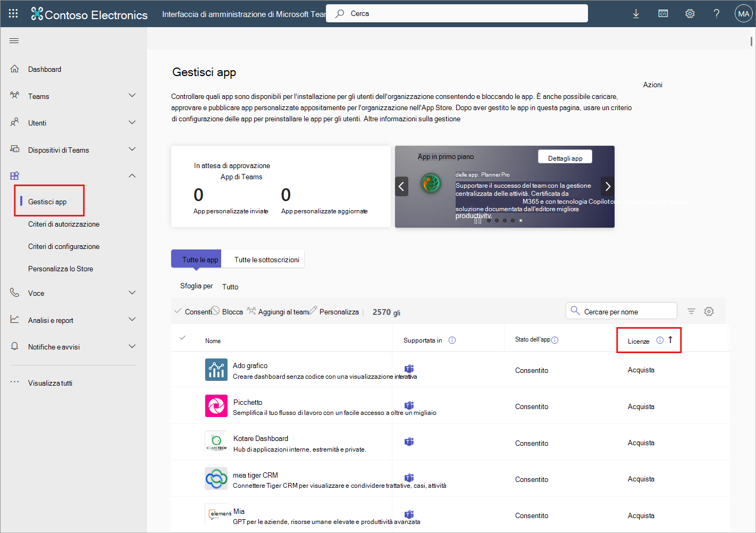Screen dimensions: 756x533
Task: Click Consentito status for mea tiger CRM
Action: 531,479
